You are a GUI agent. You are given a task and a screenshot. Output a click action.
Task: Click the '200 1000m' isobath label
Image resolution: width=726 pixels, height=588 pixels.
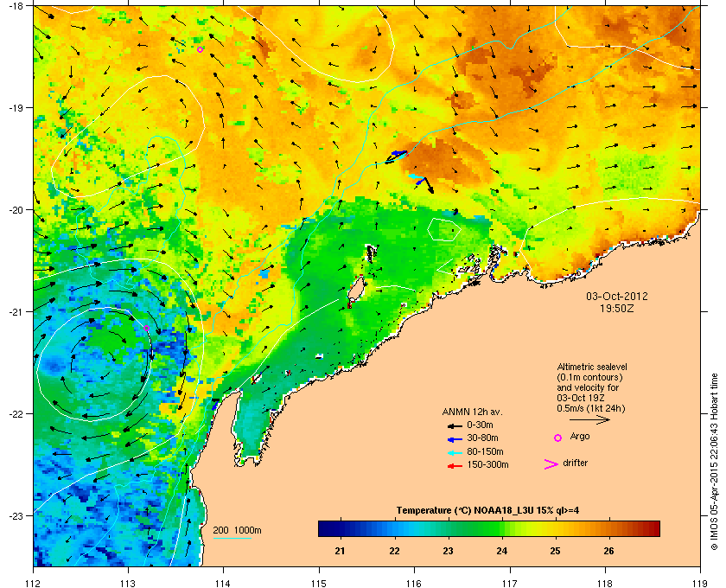[x=237, y=530]
